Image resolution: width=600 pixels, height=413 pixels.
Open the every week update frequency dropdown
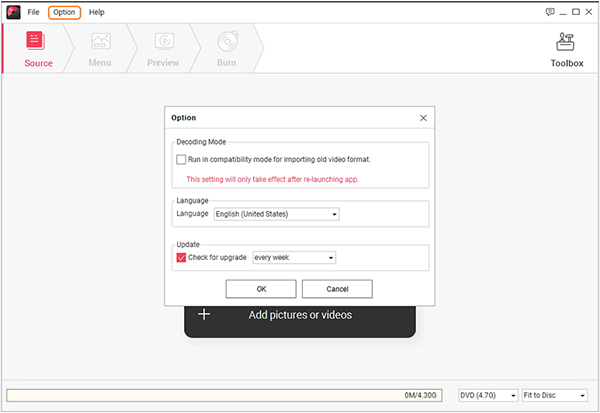coord(294,258)
